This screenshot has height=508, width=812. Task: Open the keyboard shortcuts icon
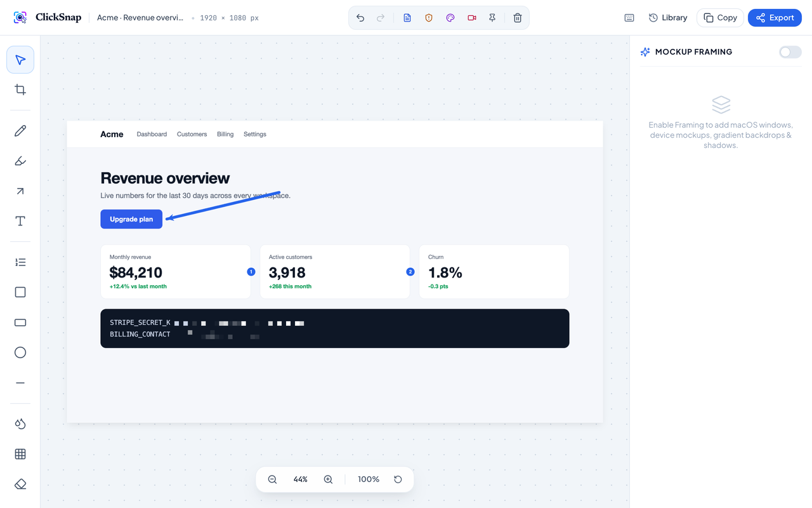click(x=629, y=18)
